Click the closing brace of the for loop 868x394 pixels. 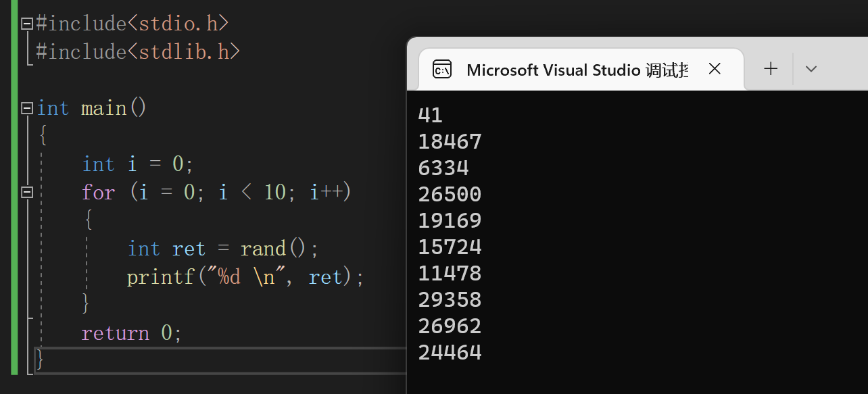point(86,304)
